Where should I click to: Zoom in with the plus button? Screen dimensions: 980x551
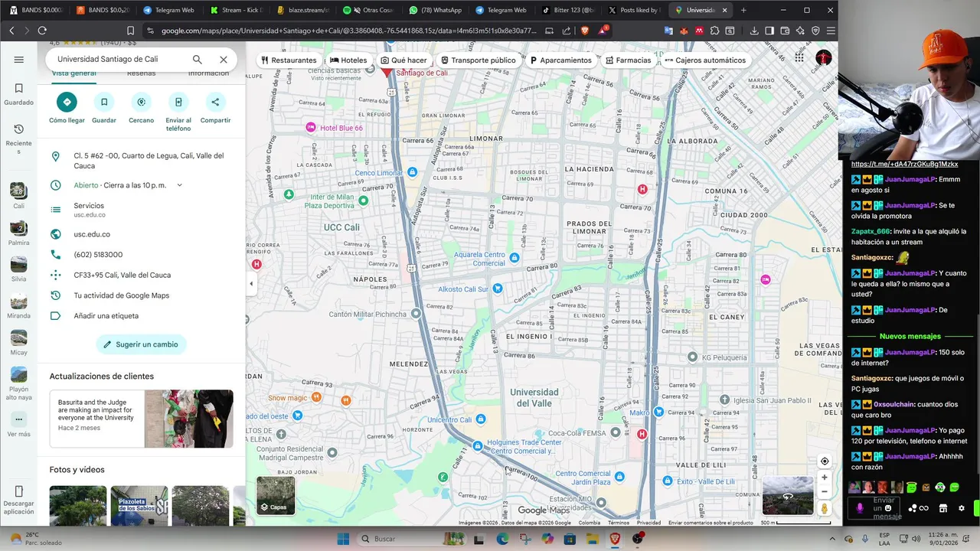click(x=825, y=478)
